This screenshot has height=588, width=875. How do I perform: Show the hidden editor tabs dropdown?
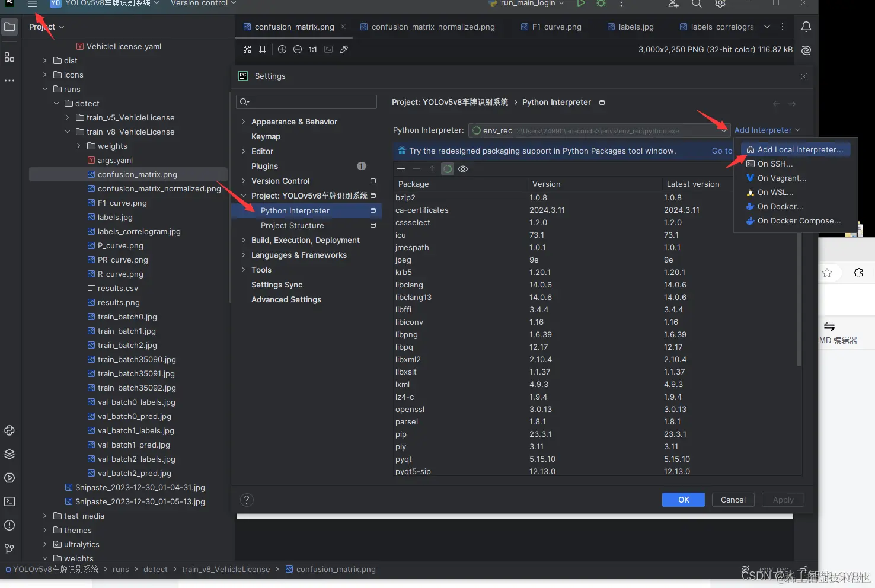tap(767, 27)
